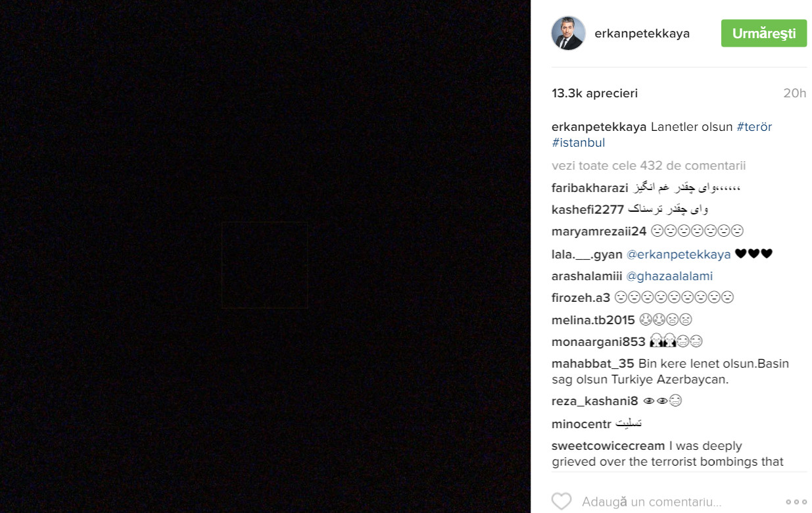The height and width of the screenshot is (513, 812).
Task: Open erkanpetekkaya's profile picture
Action: coord(568,34)
